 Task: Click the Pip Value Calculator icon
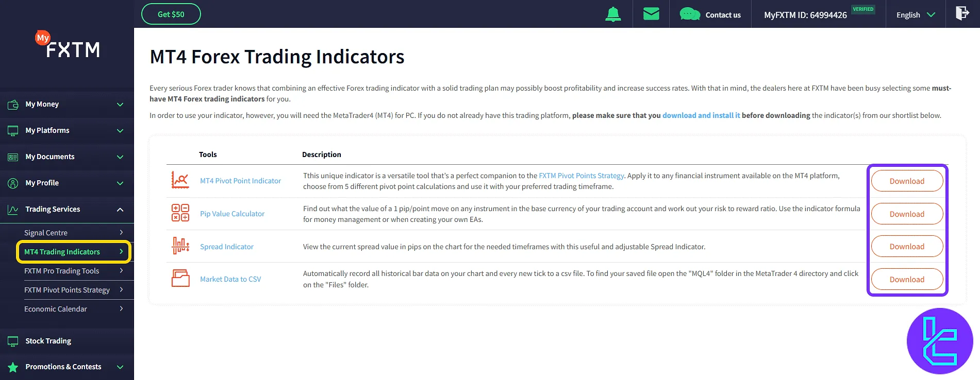coord(180,213)
